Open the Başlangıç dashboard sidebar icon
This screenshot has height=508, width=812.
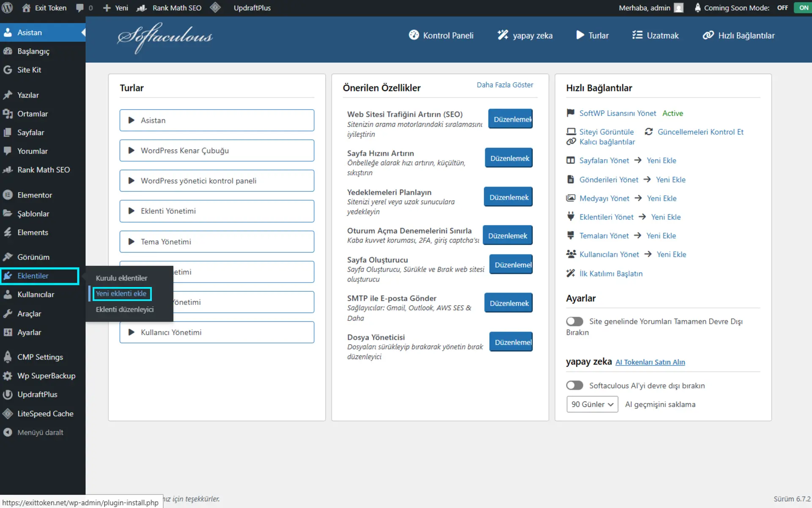click(x=8, y=51)
